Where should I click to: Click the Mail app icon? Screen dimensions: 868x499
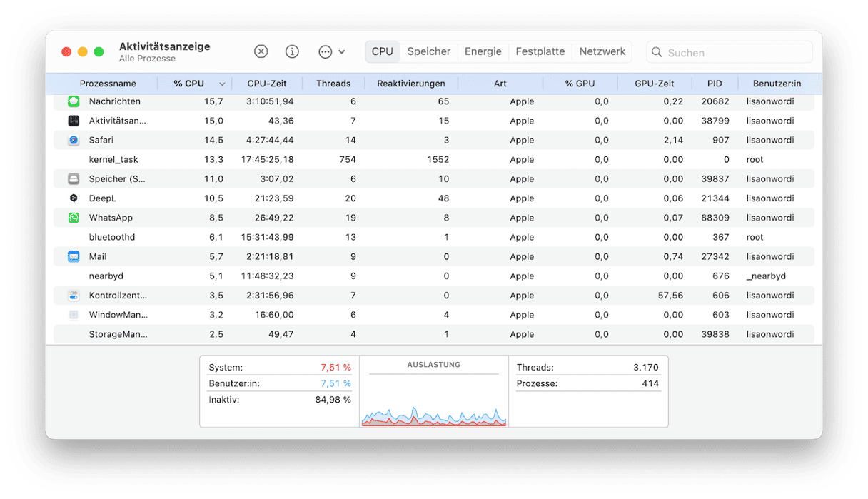pos(74,256)
